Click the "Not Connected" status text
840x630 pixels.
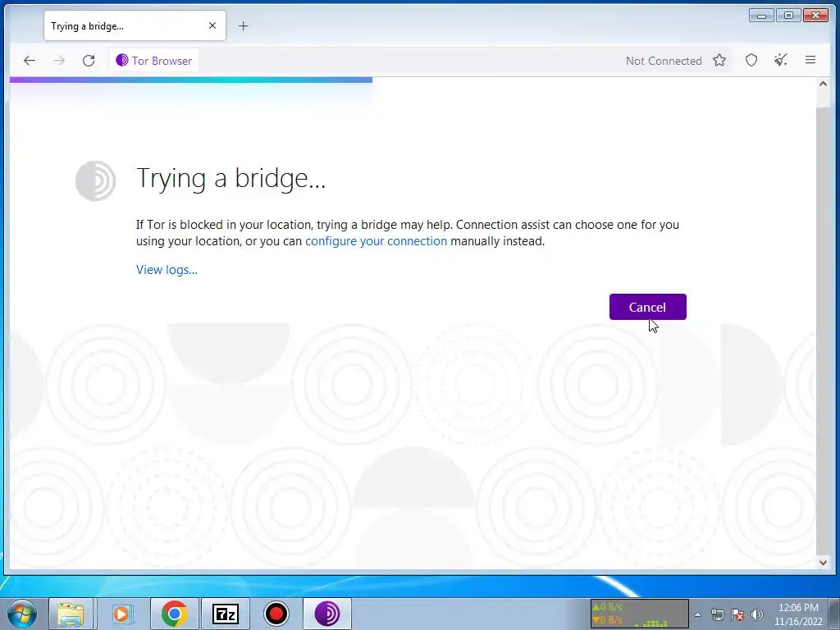[664, 61]
